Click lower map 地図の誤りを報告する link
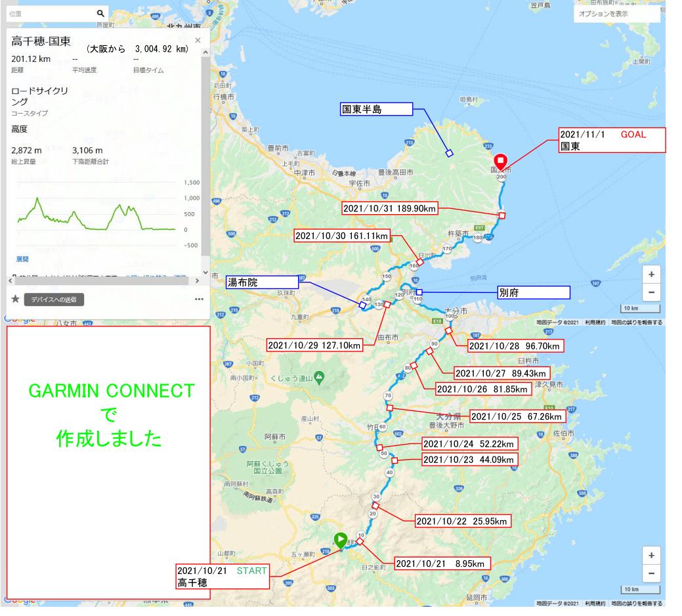This screenshot has height=616, width=682. 637,604
